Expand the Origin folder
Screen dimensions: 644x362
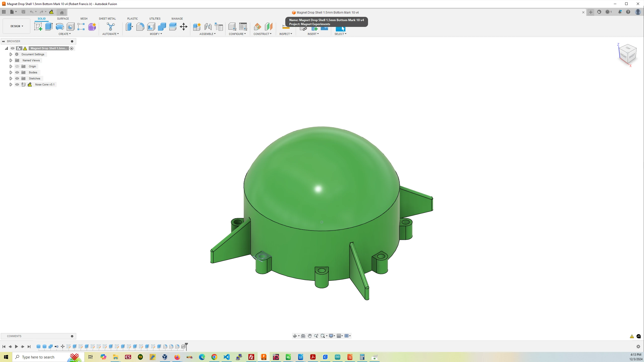coord(11,66)
